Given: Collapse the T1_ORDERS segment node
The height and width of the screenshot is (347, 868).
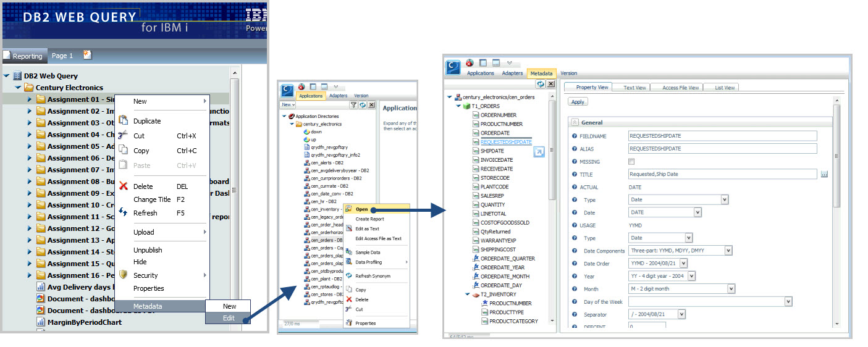Looking at the screenshot, I should point(458,106).
